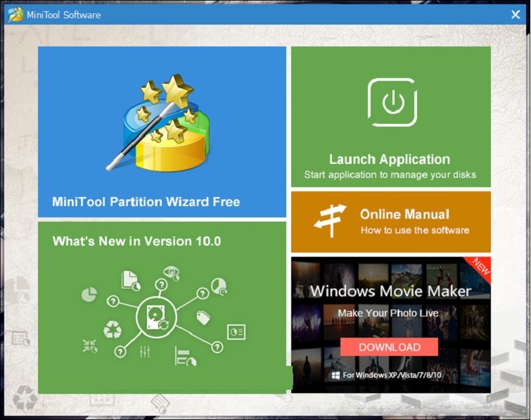Click the Windows Movie Maker ad banner
Viewport: 531px width, 420px height.
390,324
